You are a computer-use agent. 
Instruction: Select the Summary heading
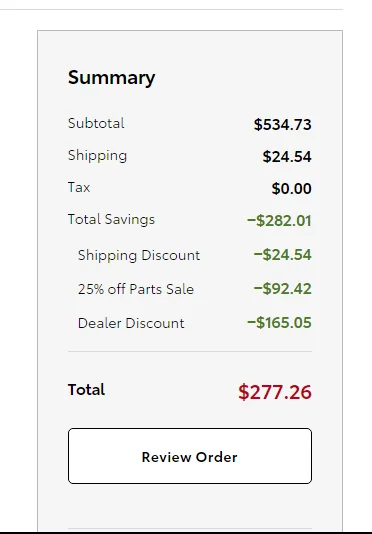111,78
